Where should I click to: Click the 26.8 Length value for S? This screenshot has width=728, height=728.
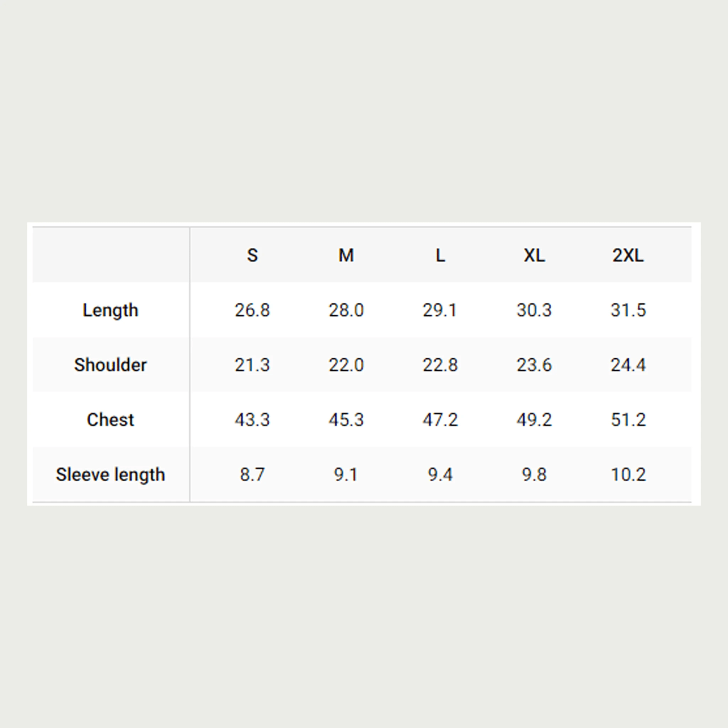(252, 310)
